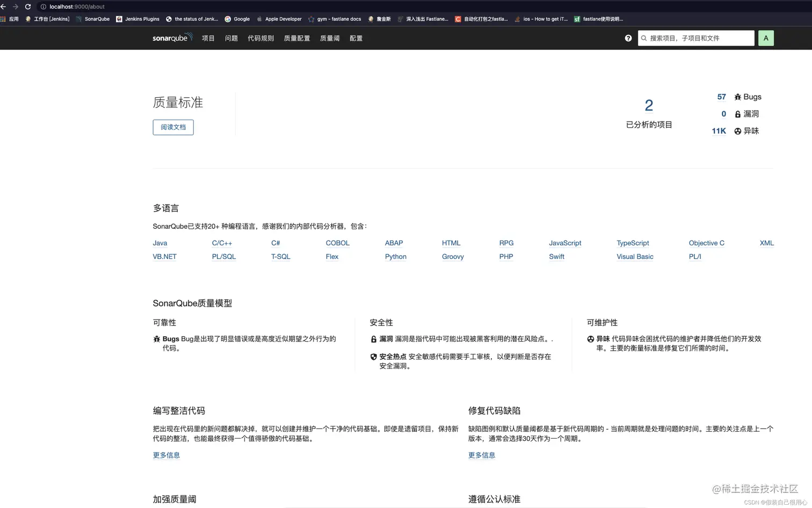Open the 'the status of Jenk...' bookmark

(x=192, y=19)
